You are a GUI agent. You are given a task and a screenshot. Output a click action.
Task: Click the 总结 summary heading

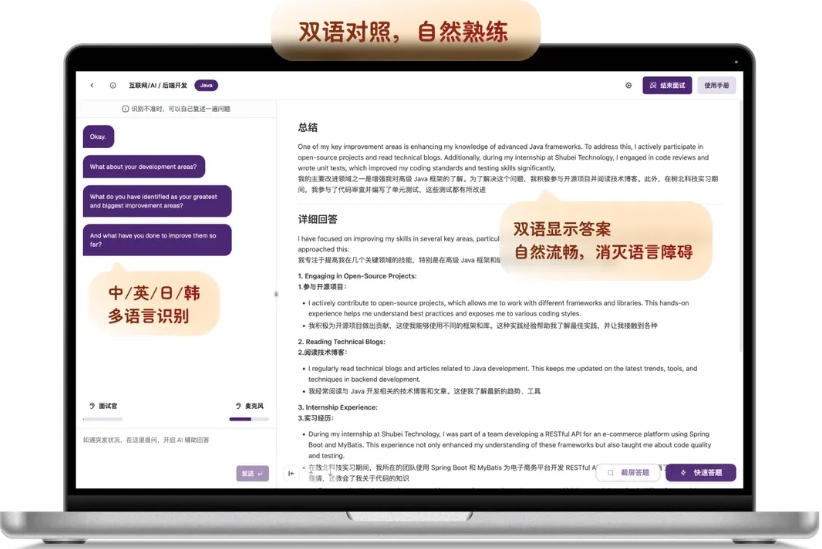(308, 127)
